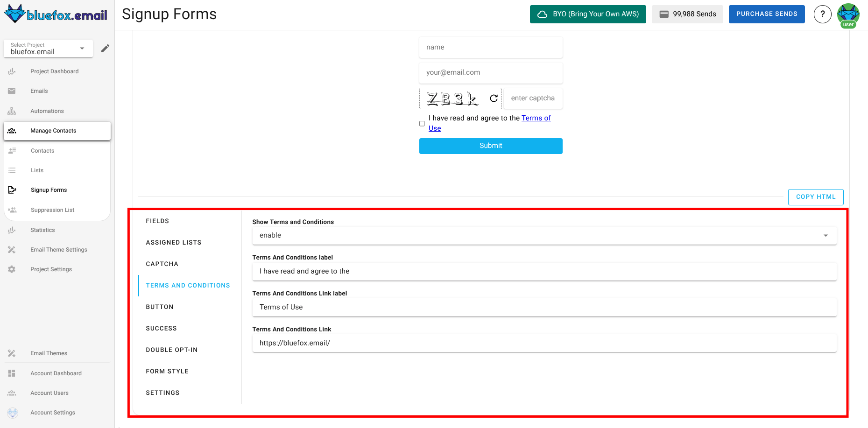
Task: Open the DOUBLE OPT-IN settings tab
Action: point(172,350)
